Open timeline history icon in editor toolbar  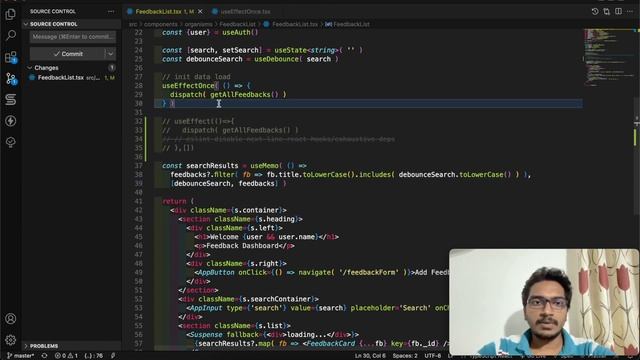pos(595,11)
